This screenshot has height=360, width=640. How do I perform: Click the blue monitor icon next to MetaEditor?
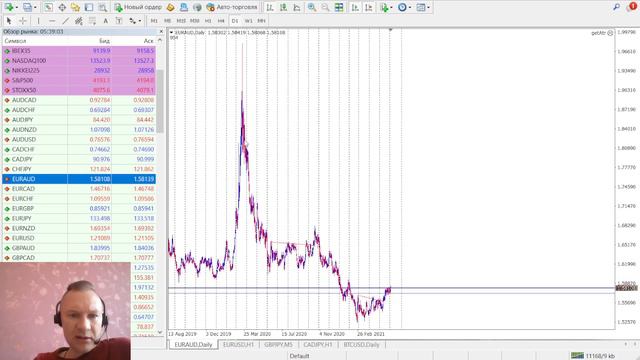184,7
